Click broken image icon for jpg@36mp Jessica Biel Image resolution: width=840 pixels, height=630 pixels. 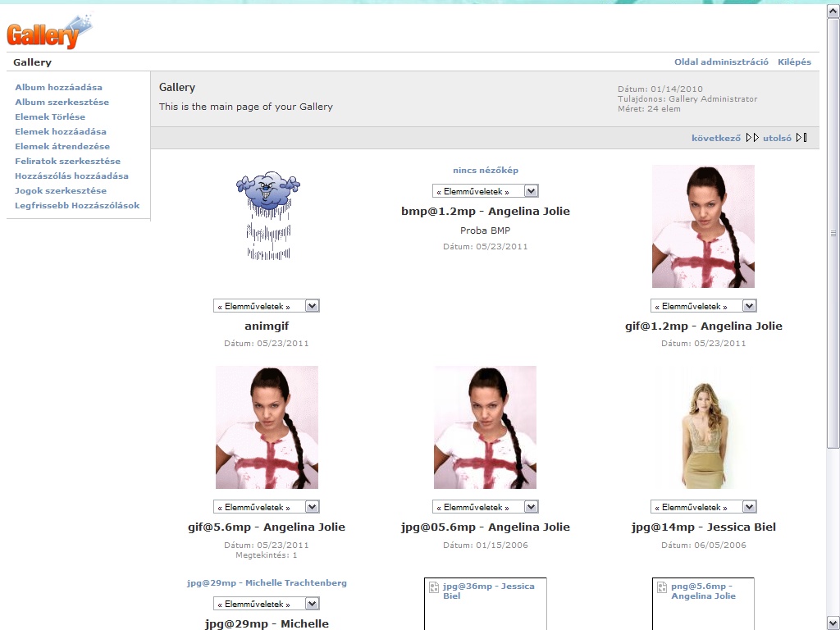click(435, 587)
